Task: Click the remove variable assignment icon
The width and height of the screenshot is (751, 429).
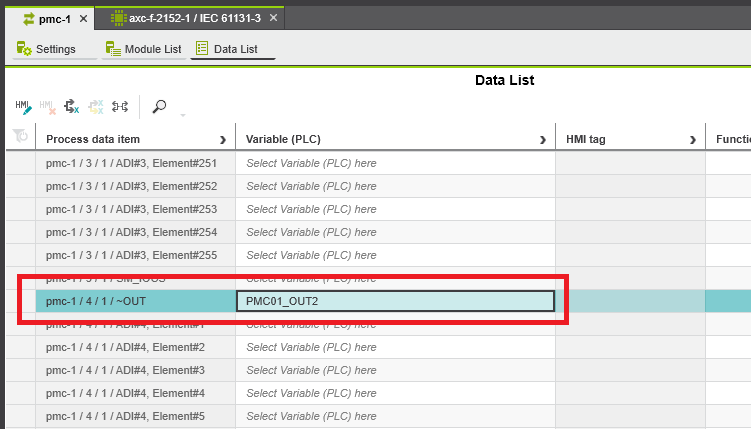Action: click(x=71, y=106)
